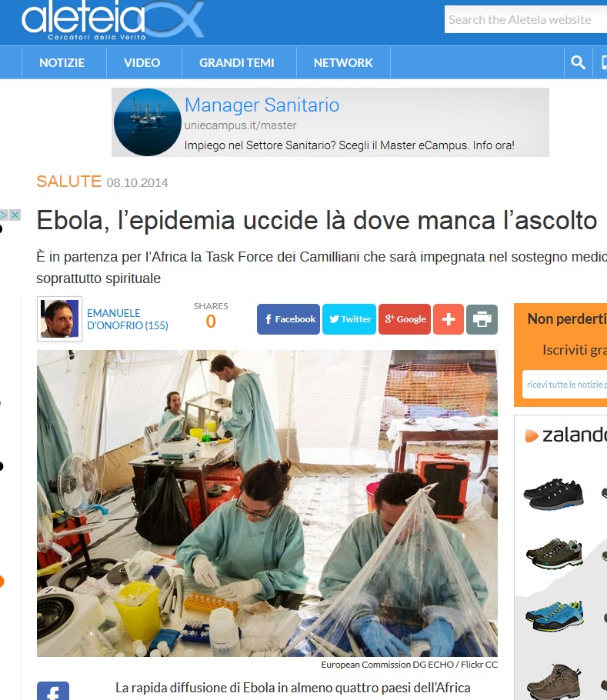Share article on Twitter
Image resolution: width=607 pixels, height=700 pixels.
pos(349,319)
